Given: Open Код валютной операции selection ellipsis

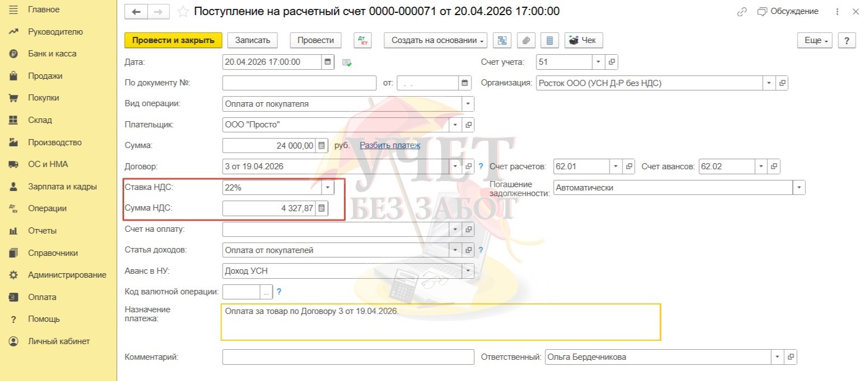Looking at the screenshot, I should 266,292.
